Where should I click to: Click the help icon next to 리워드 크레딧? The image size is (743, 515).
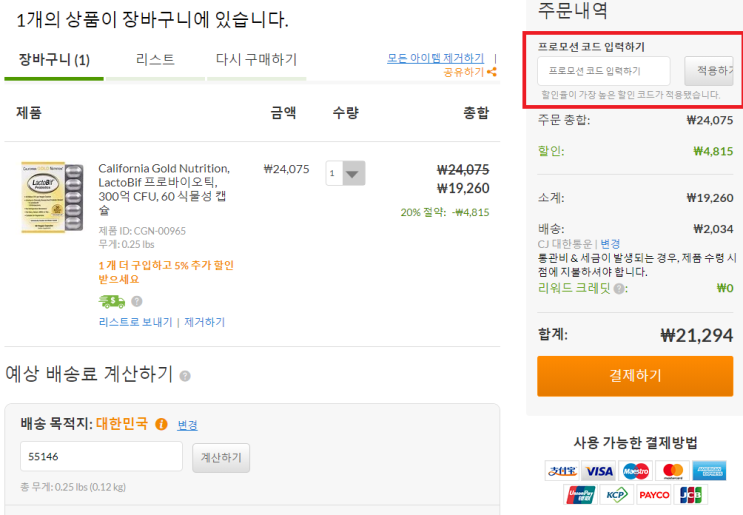pos(619,289)
